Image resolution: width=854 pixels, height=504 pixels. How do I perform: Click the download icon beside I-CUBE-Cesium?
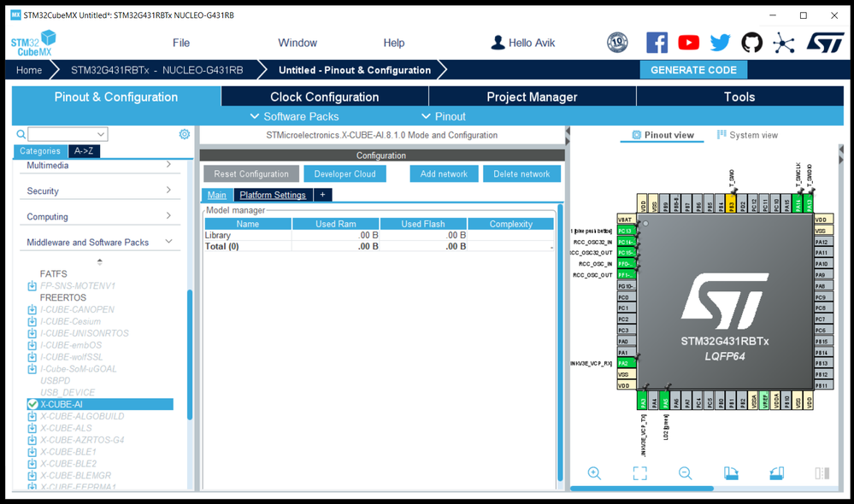click(x=32, y=322)
